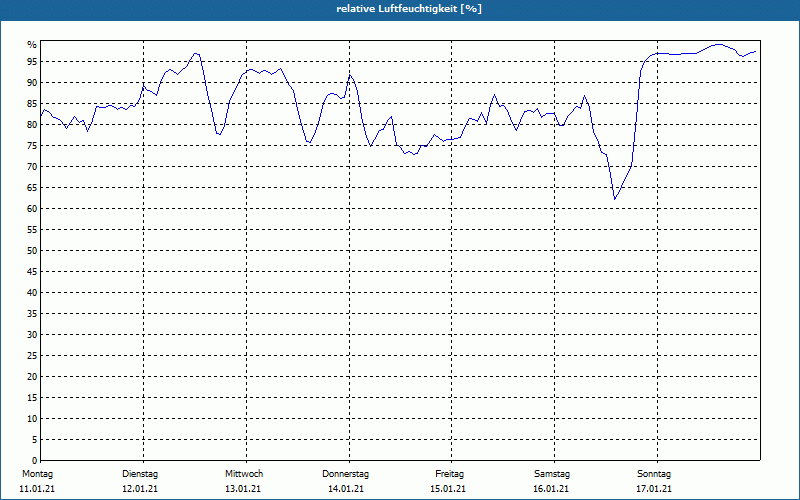Click the 'Samstag' day label

click(552, 474)
